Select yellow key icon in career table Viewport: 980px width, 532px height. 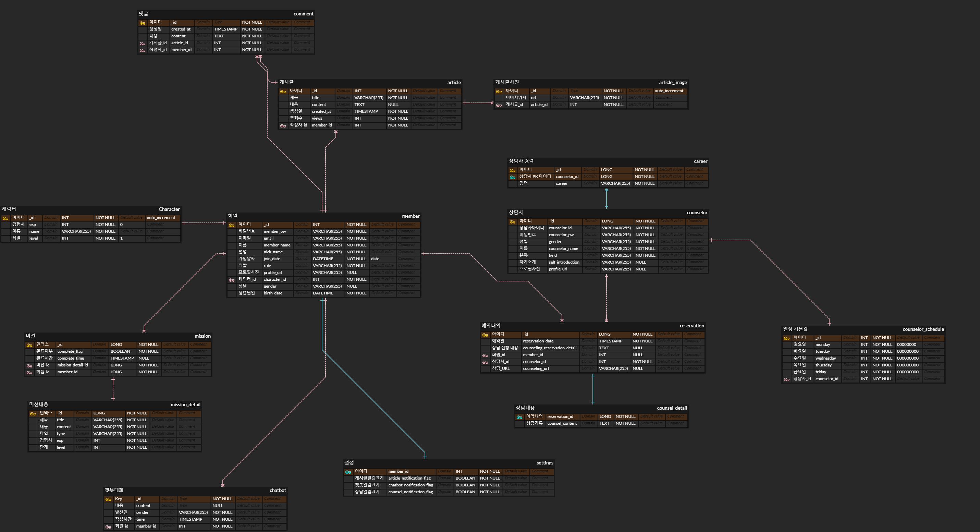[x=513, y=170]
